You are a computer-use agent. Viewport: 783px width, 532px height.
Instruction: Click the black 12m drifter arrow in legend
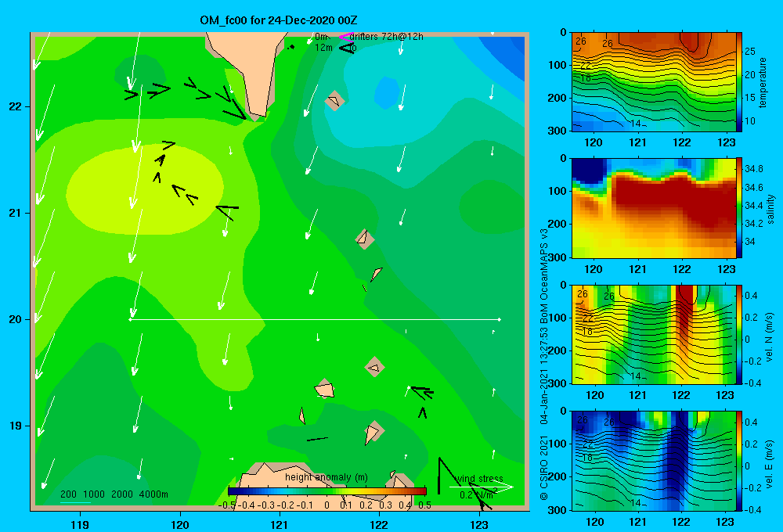click(345, 48)
